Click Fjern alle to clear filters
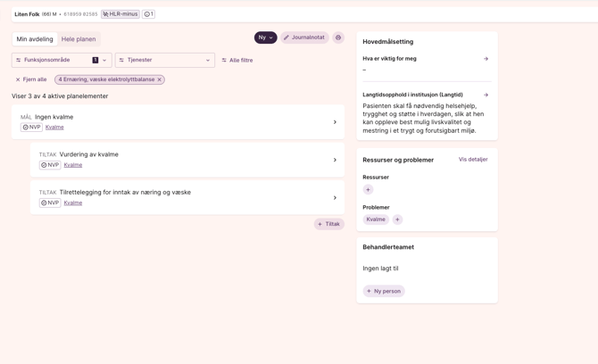 pos(31,79)
